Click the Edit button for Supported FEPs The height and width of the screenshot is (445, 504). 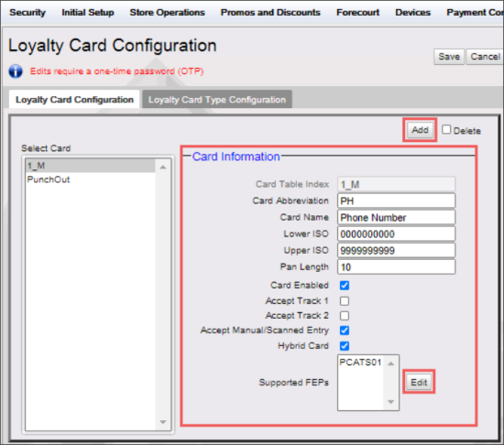click(419, 382)
